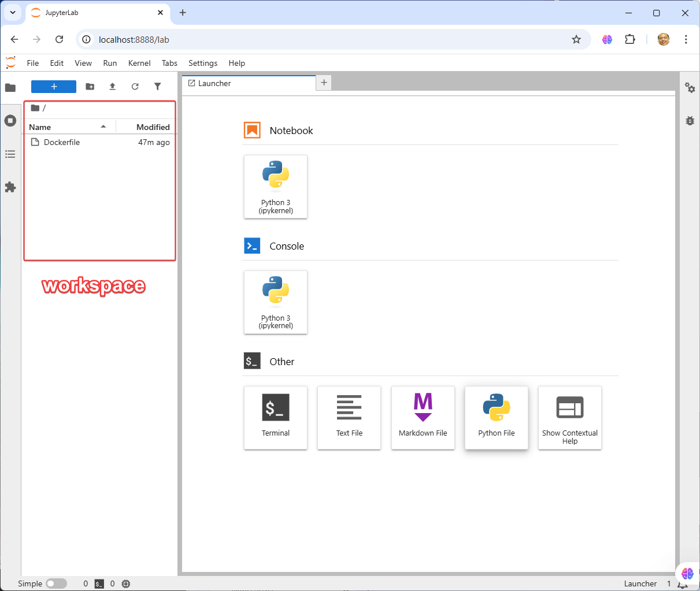Click the kernels count icon in status bar

click(x=126, y=584)
